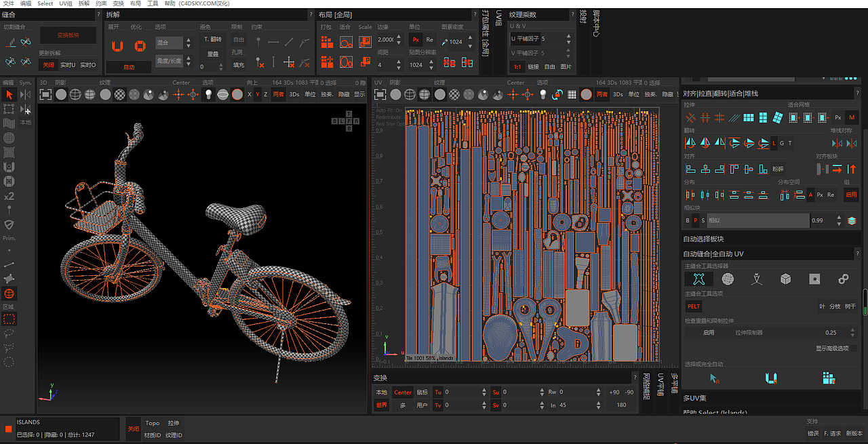The image size is (868, 444).
Task: Click the PELT seam tool option
Action: pos(693,306)
